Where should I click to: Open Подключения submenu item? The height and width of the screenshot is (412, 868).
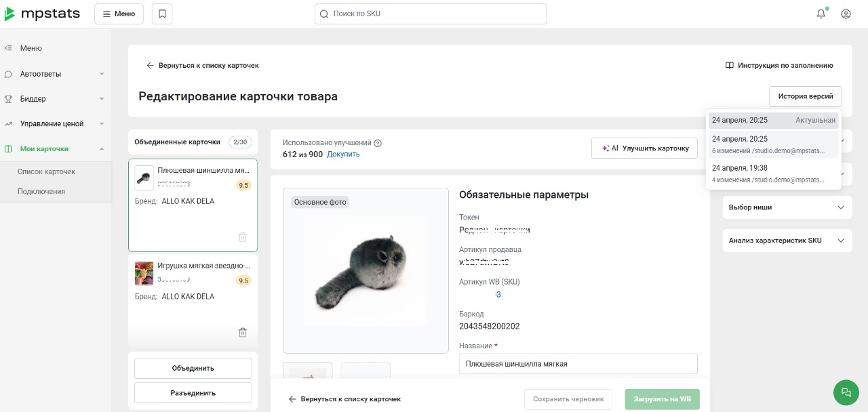coord(41,192)
